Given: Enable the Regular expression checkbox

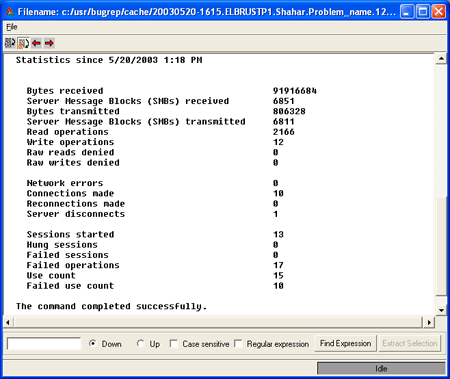Looking at the screenshot, I should [x=238, y=343].
